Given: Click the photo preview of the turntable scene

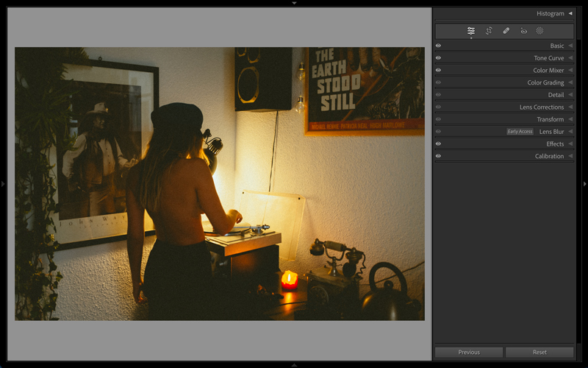Looking at the screenshot, I should point(219,184).
